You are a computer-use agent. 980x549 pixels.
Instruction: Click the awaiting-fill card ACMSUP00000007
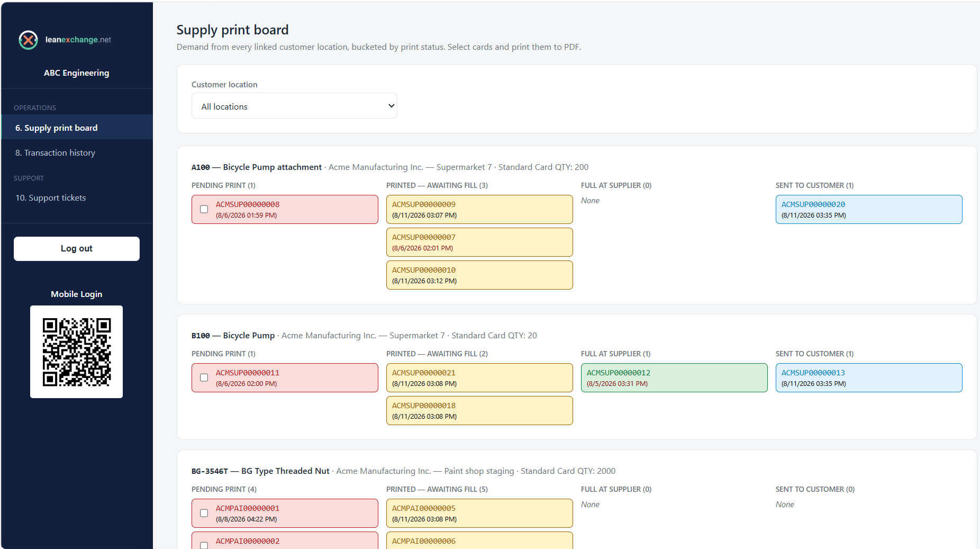point(479,242)
